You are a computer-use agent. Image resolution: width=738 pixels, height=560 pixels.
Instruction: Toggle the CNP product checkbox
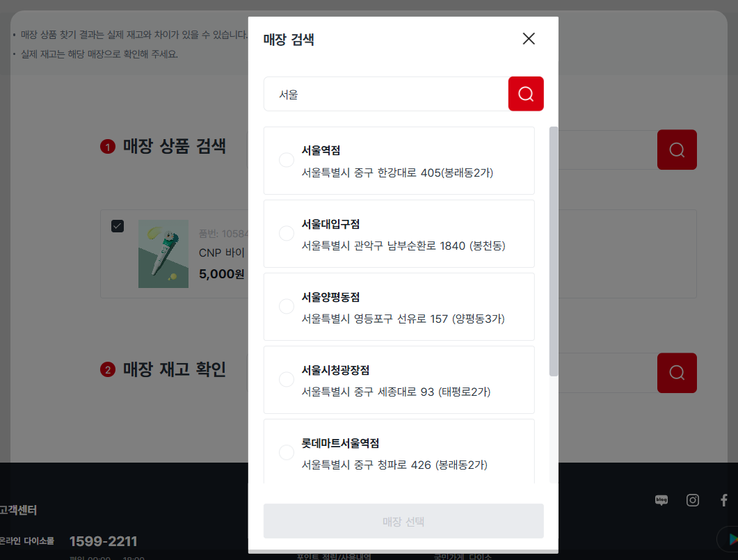[x=118, y=226]
